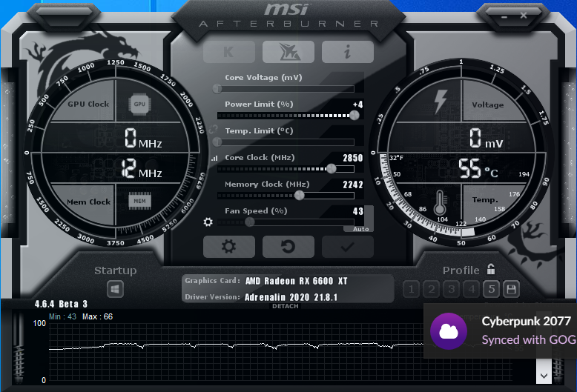This screenshot has height=392, width=577.
Task: Click the Power Limit slider handle
Action: pyautogui.click(x=355, y=116)
